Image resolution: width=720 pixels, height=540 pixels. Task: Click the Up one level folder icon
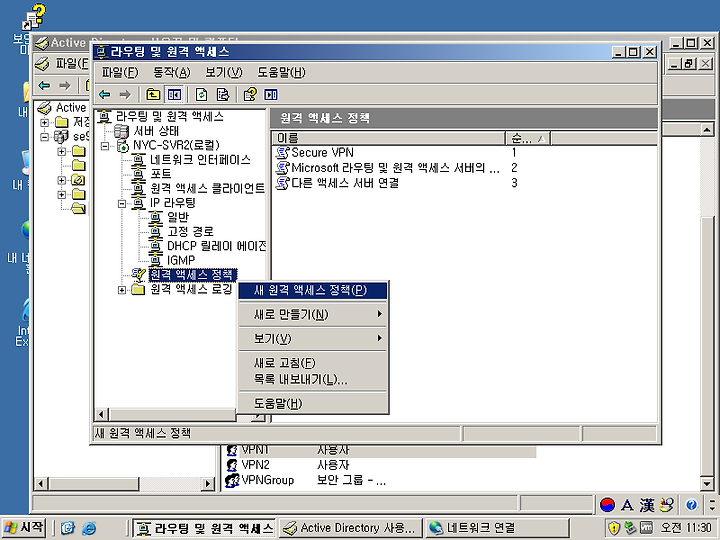pyautogui.click(x=153, y=95)
